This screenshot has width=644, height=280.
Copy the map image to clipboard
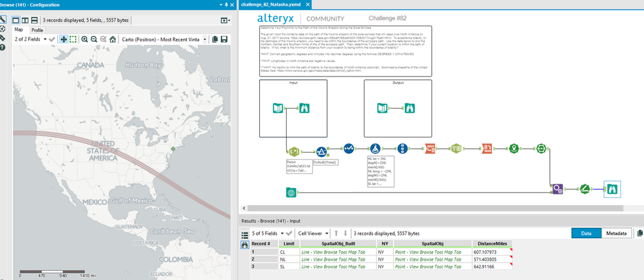[x=215, y=39]
